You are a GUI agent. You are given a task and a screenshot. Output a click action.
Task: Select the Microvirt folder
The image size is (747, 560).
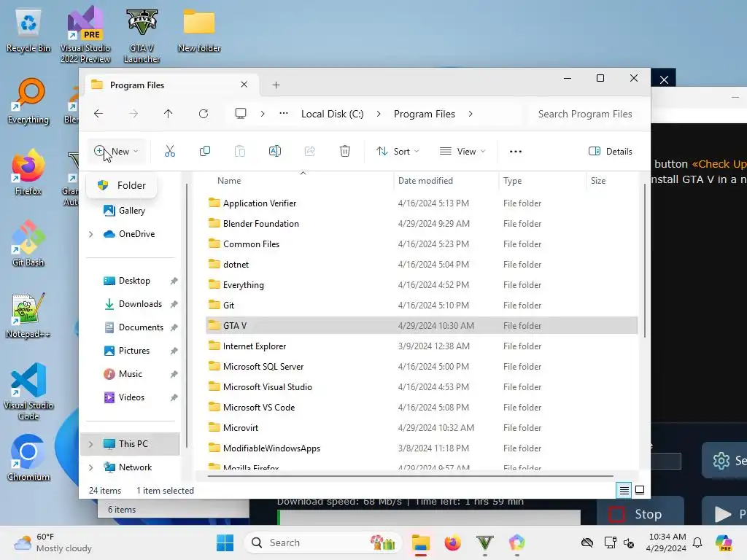tap(422, 427)
